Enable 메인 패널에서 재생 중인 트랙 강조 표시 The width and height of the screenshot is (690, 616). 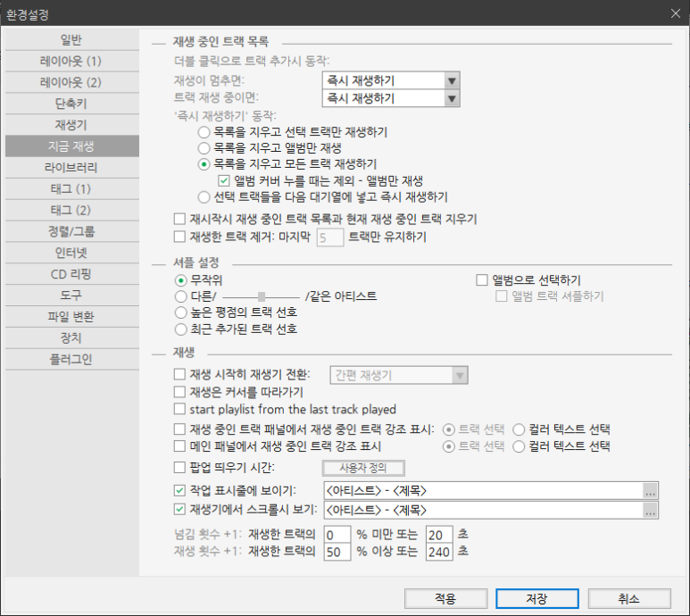pyautogui.click(x=179, y=446)
